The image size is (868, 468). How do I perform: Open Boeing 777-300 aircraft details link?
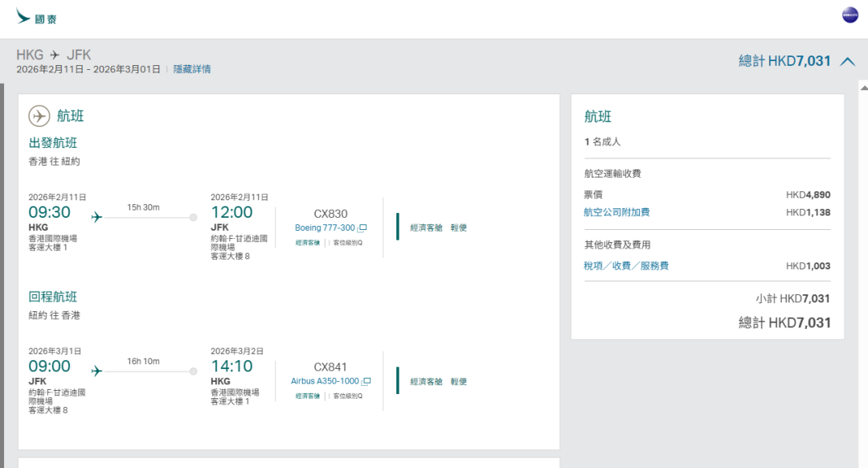325,228
